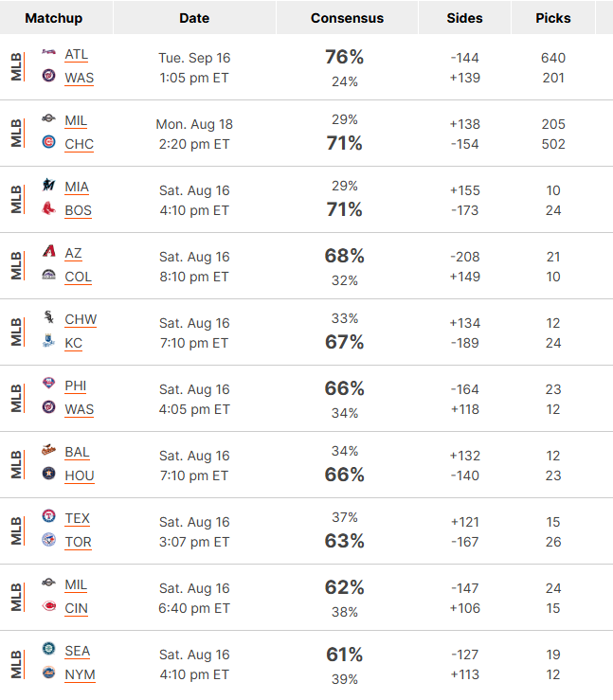
Task: Click the Arizona Diamondbacks logo
Action: click(x=48, y=251)
